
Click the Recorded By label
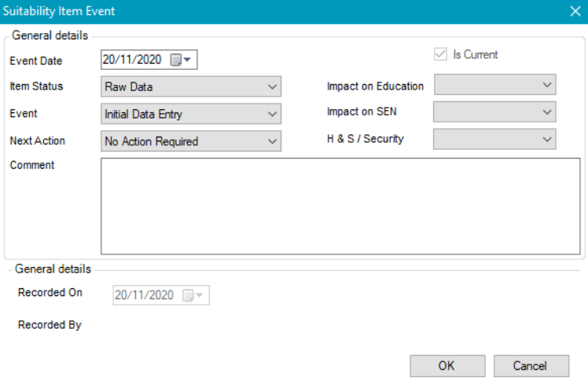50,324
